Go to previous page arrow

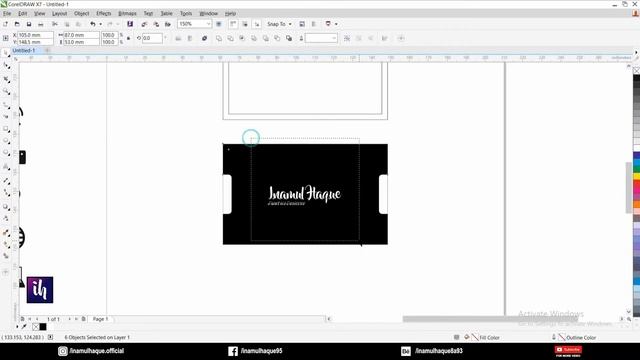click(37, 319)
